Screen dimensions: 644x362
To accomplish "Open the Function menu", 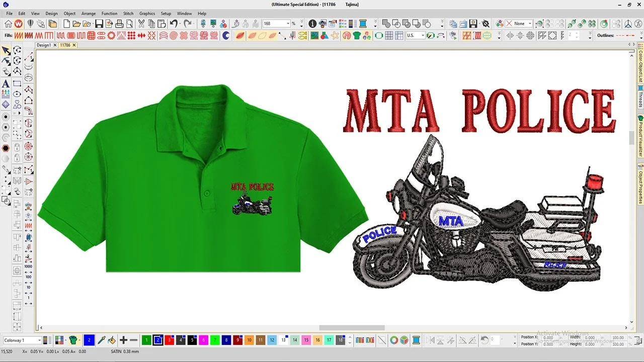I will click(109, 14).
